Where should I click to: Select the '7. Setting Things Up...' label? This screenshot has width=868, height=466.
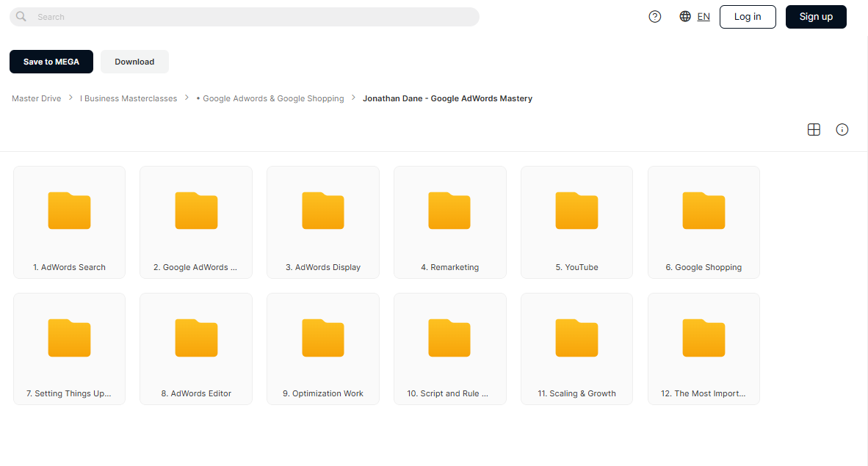pyautogui.click(x=68, y=393)
